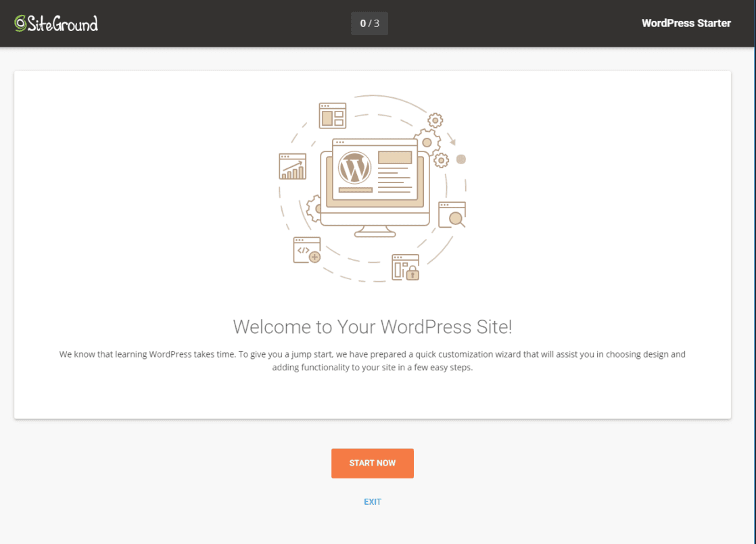The width and height of the screenshot is (756, 544).
Task: Click the lock page icon in illustration
Action: 406,268
